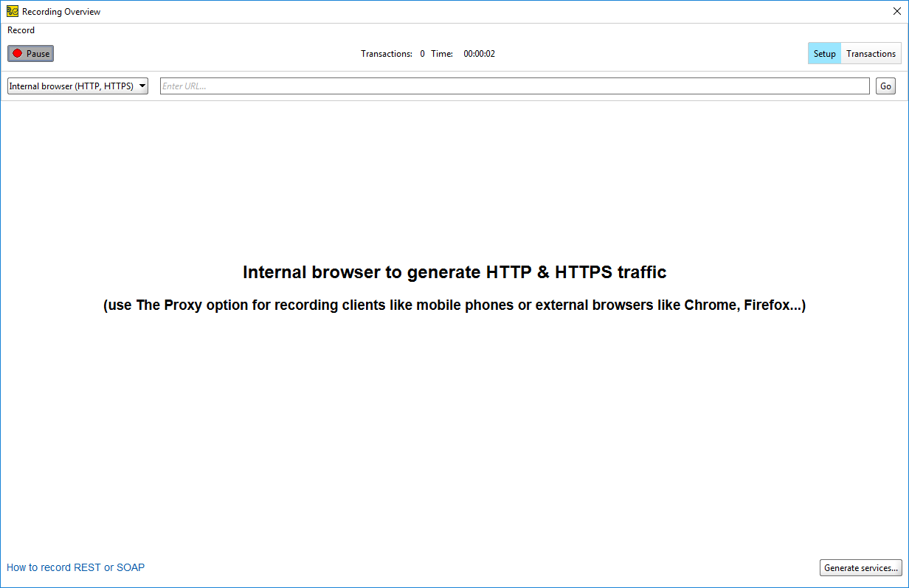The width and height of the screenshot is (909, 588).
Task: Click the Pause recording button
Action: pos(31,54)
